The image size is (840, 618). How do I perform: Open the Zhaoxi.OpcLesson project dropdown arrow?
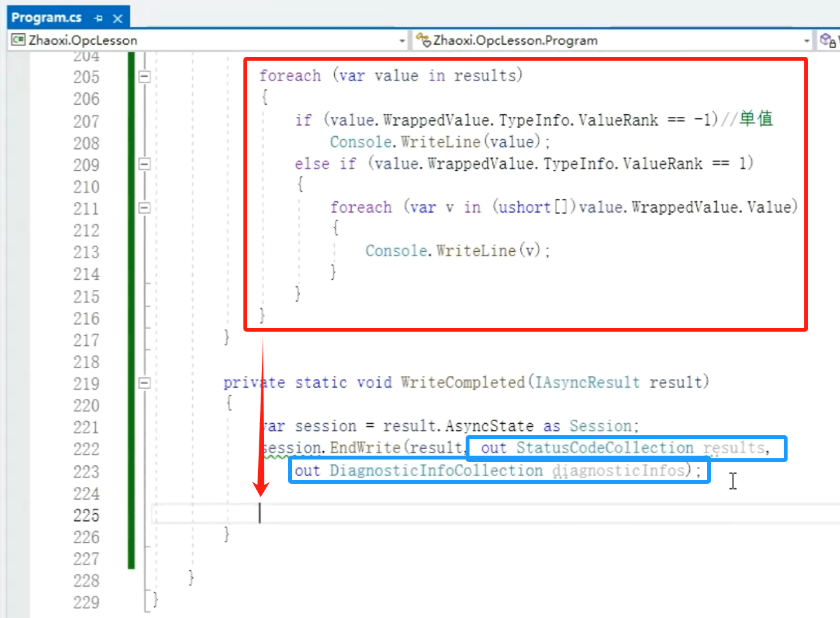coord(402,41)
